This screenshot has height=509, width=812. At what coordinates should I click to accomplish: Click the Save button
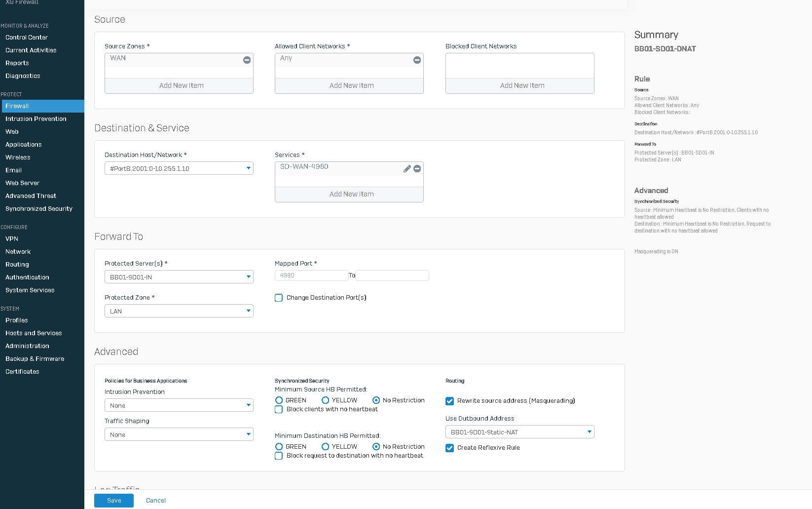tap(114, 500)
